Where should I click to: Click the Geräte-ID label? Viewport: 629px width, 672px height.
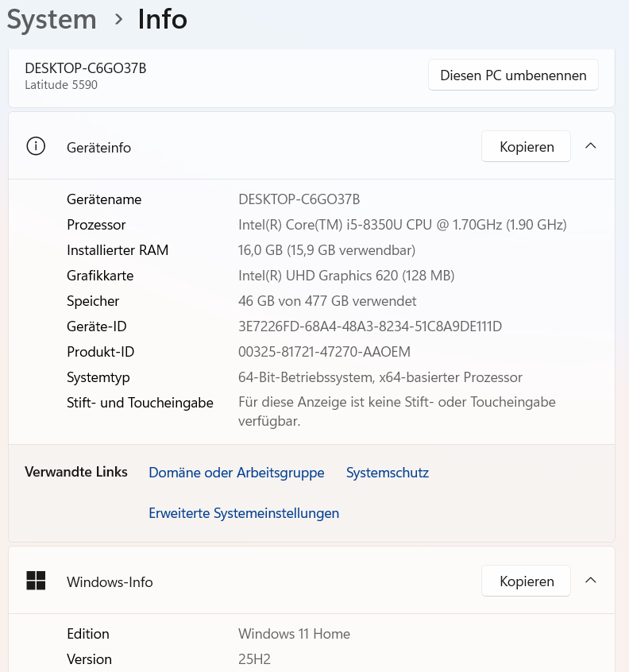[x=97, y=326]
